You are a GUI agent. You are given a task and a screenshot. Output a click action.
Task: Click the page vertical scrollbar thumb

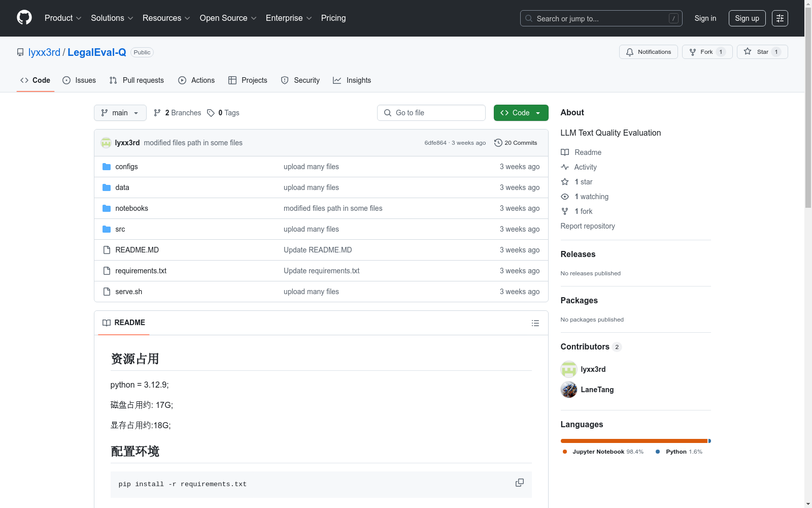pos(808,107)
